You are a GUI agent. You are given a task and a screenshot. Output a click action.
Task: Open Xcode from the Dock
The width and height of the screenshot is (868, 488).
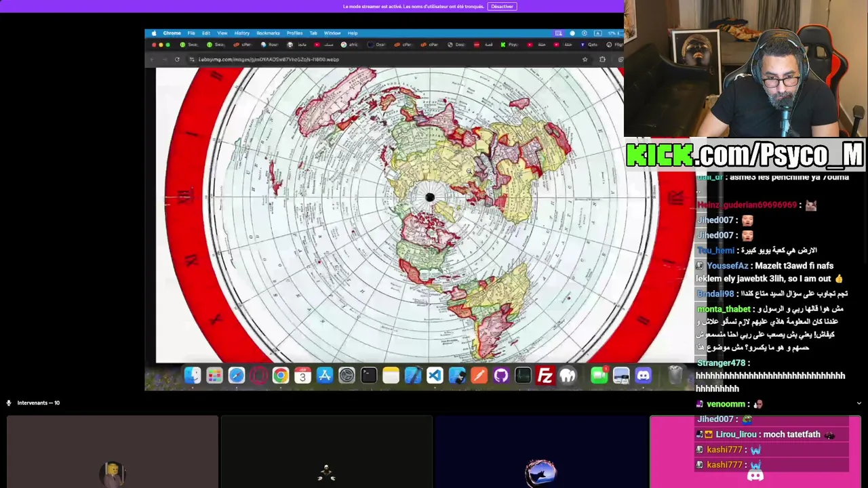pos(413,375)
